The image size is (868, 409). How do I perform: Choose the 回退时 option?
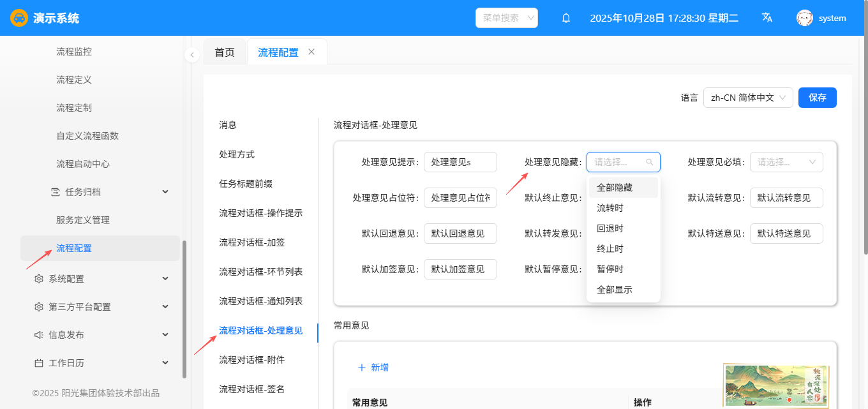[610, 228]
